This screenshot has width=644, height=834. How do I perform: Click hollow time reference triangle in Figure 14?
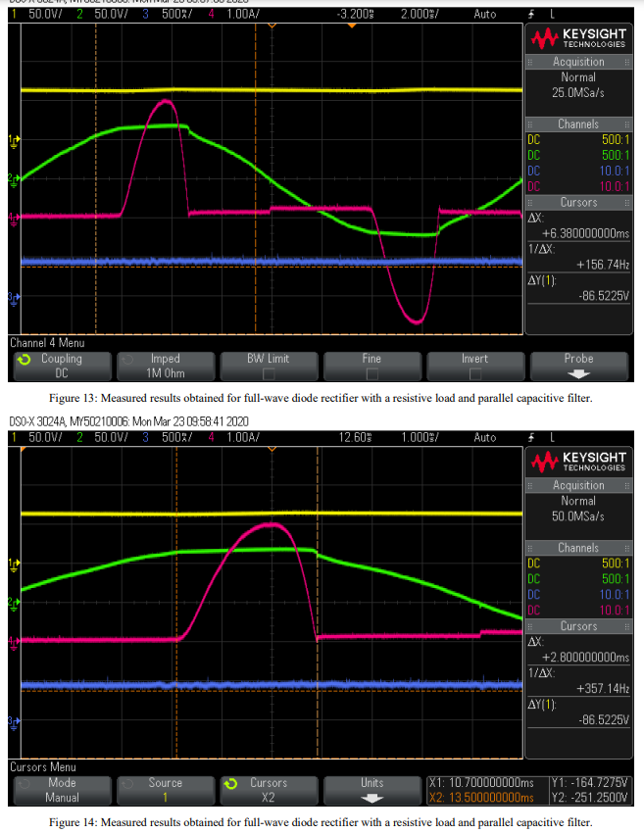[x=272, y=449]
